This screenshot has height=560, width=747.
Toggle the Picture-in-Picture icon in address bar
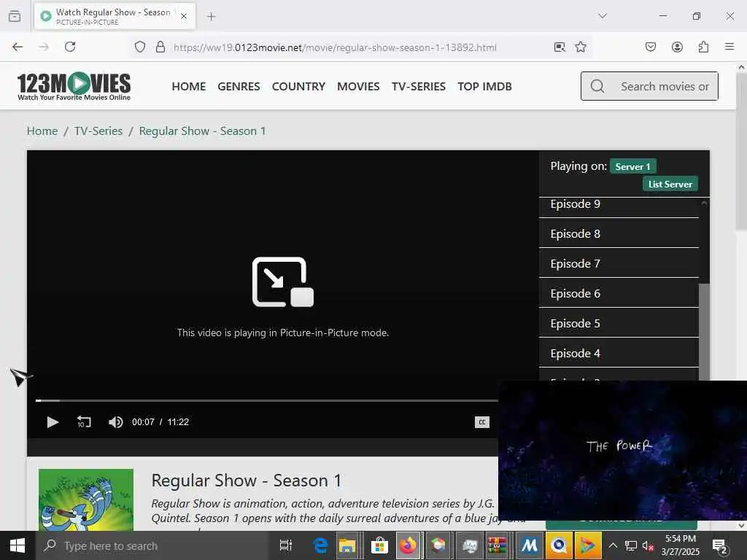point(560,47)
